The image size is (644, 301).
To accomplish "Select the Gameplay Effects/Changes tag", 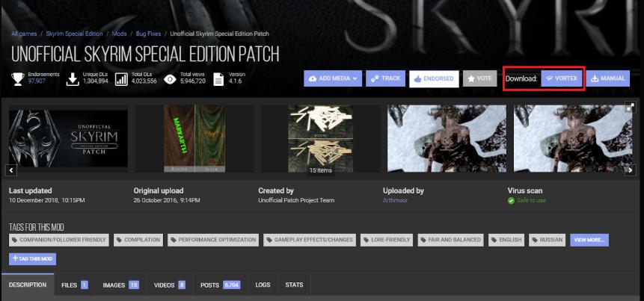I will 310,240.
